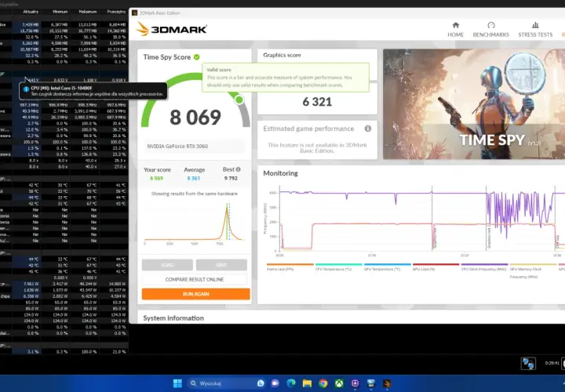Click the Wyszukaj taskbar search box
Viewport: 565px width, 392px height.
click(x=227, y=383)
